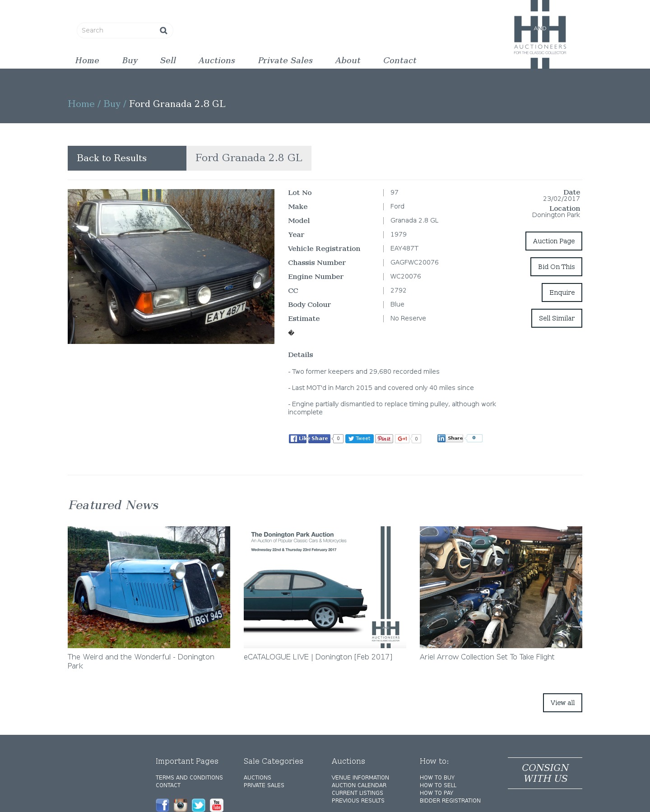Click the Bid On This button
The height and width of the screenshot is (812, 650).
[x=556, y=267]
